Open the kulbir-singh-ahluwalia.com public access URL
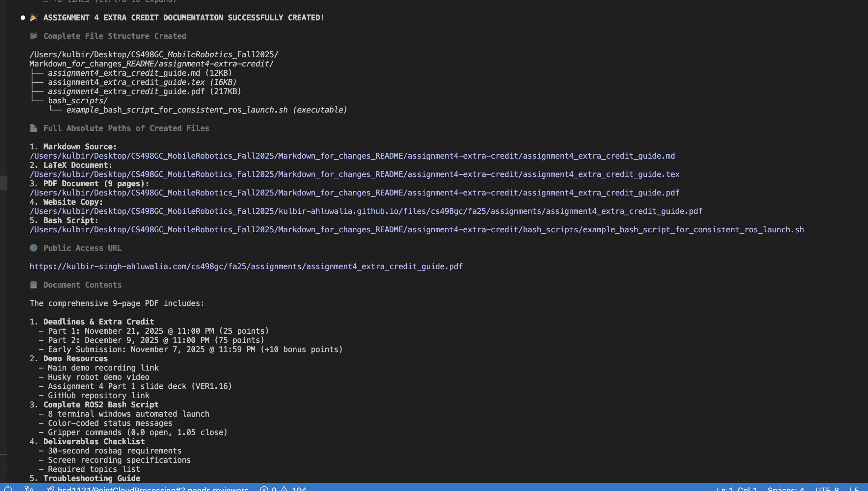Image resolution: width=868 pixels, height=491 pixels. coord(246,267)
